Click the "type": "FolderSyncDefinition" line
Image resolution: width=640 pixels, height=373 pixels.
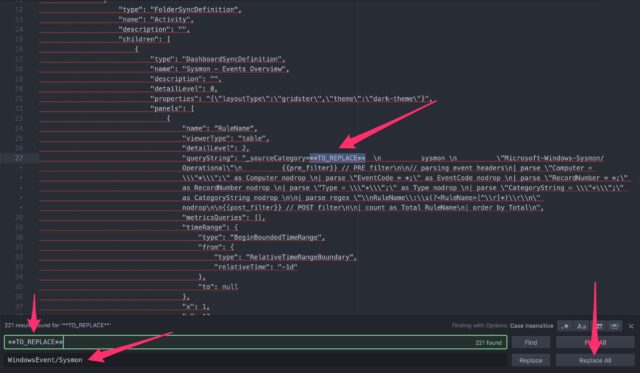pyautogui.click(x=180, y=9)
